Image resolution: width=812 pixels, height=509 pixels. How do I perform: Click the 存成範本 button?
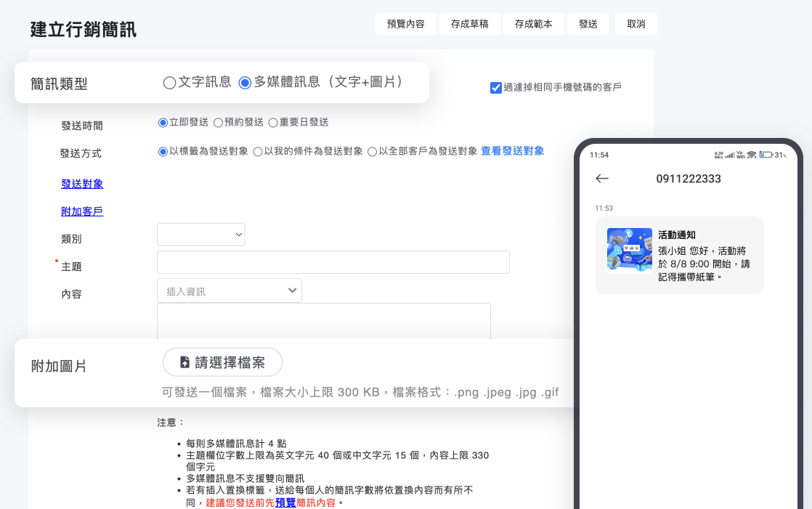pos(533,24)
